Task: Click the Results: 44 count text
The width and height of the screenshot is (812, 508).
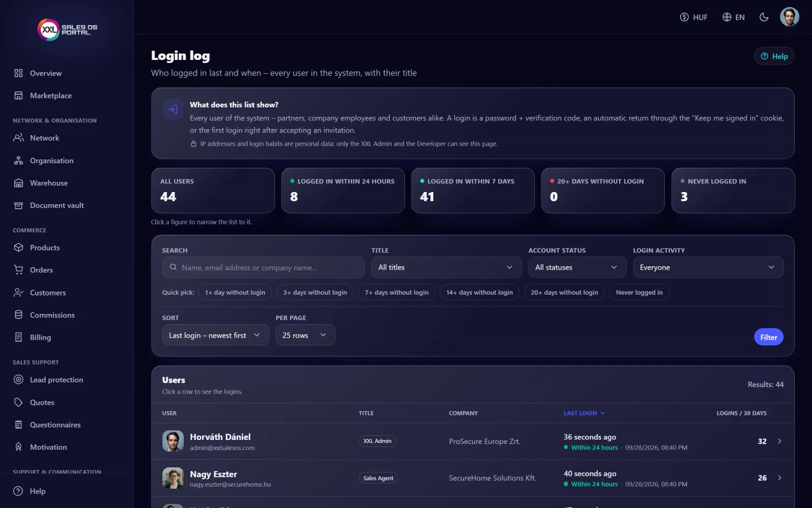Action: click(765, 385)
